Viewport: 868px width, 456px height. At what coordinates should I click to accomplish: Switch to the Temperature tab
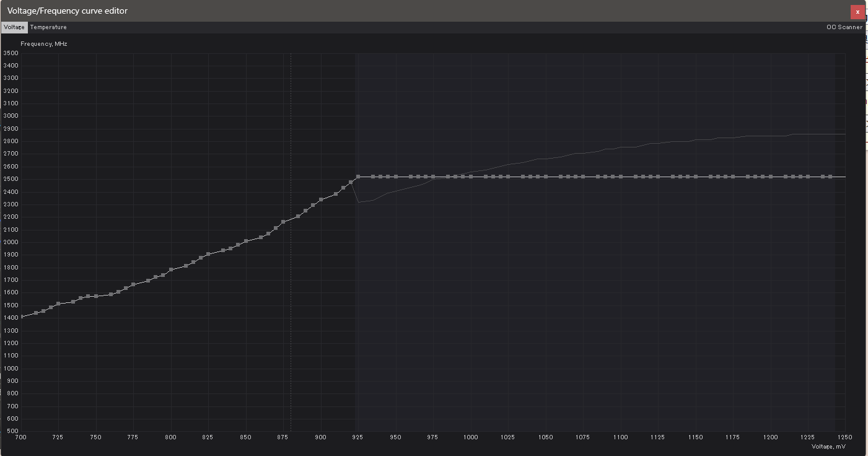48,27
